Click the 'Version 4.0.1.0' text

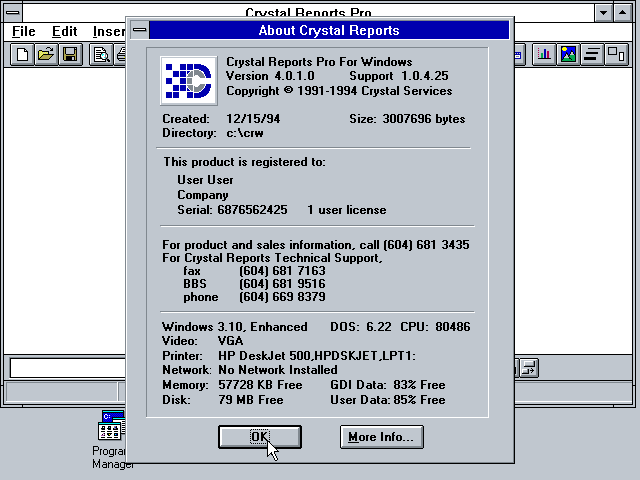[270, 76]
